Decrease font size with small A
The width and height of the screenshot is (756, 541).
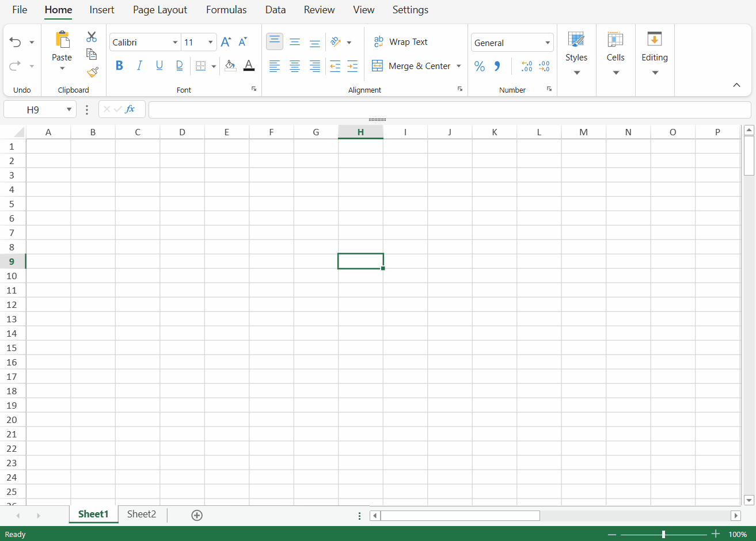pos(243,42)
